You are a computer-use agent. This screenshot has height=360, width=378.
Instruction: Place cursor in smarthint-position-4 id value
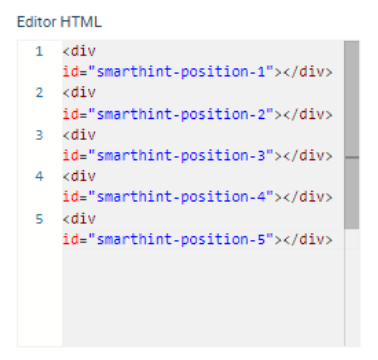click(x=181, y=197)
